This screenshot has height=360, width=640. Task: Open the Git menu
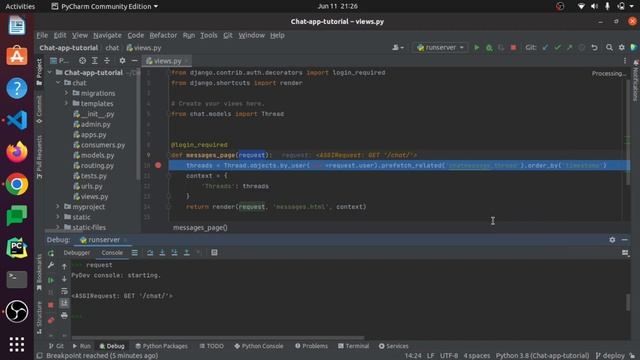228,36
